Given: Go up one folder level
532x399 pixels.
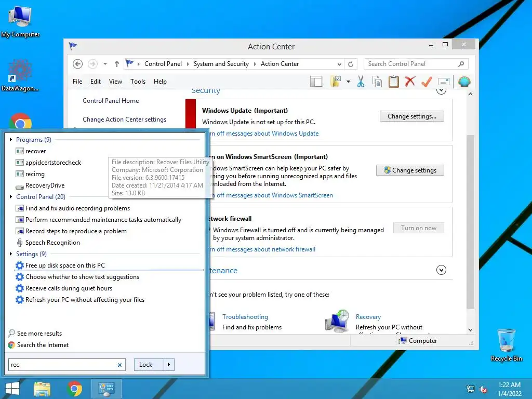Looking at the screenshot, I should click(117, 64).
